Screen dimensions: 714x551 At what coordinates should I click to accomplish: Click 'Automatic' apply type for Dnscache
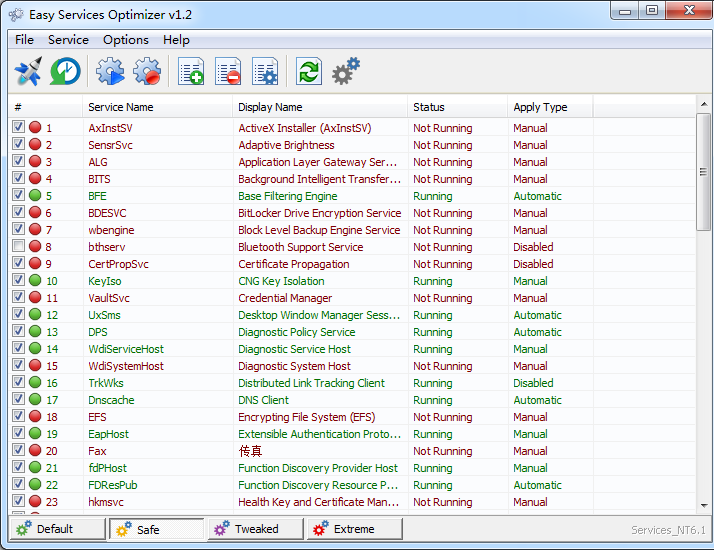tap(537, 400)
